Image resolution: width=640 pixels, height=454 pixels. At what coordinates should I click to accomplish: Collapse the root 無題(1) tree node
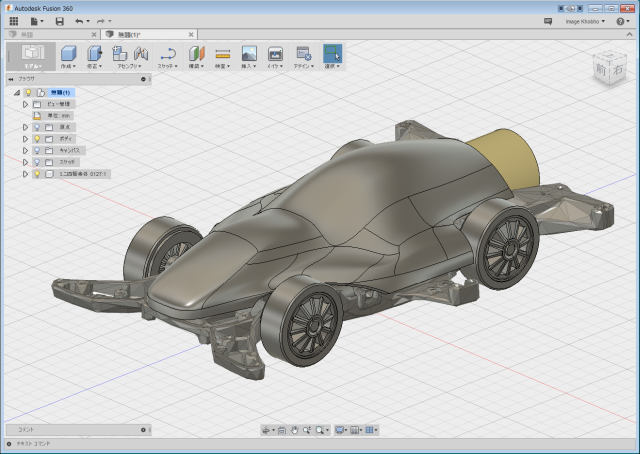coord(17,93)
